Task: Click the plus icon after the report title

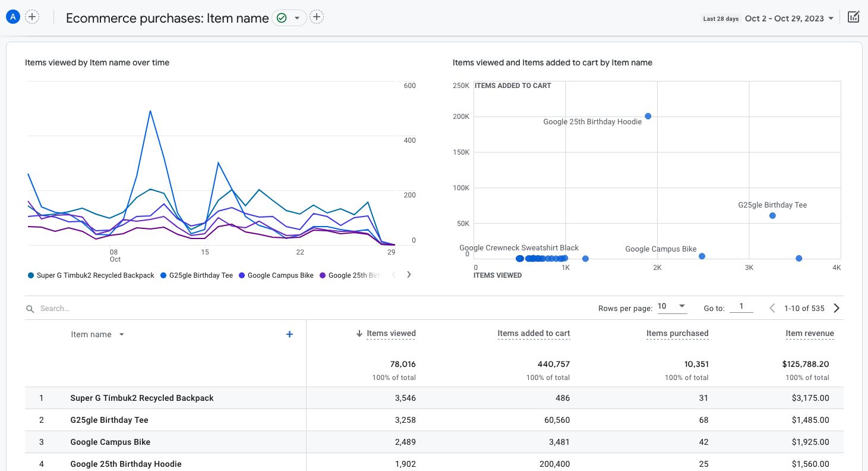Action: 317,17
